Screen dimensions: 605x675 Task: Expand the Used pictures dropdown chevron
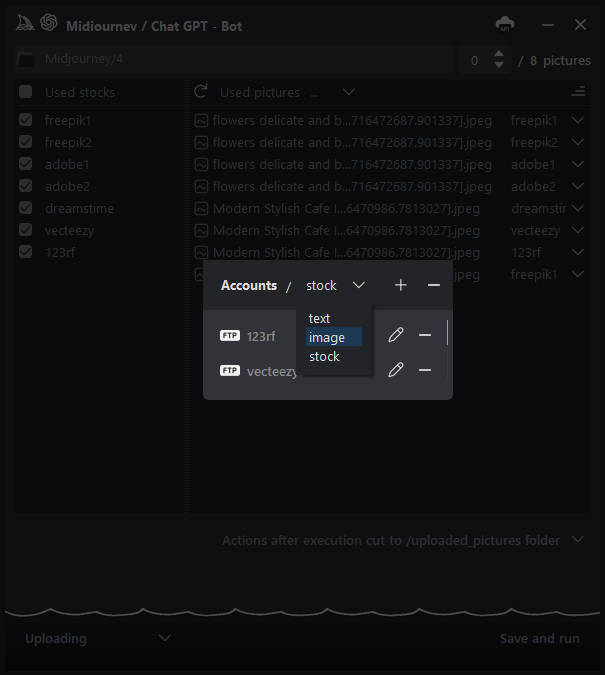pos(348,92)
